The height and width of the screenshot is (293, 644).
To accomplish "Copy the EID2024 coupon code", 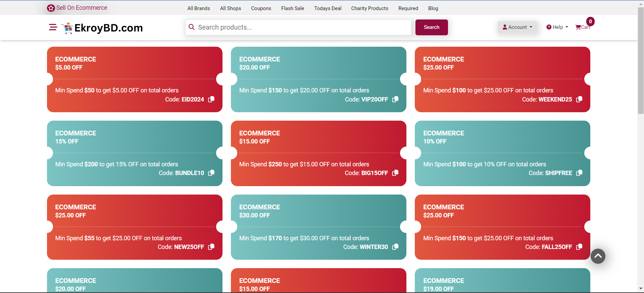I will click(x=211, y=99).
